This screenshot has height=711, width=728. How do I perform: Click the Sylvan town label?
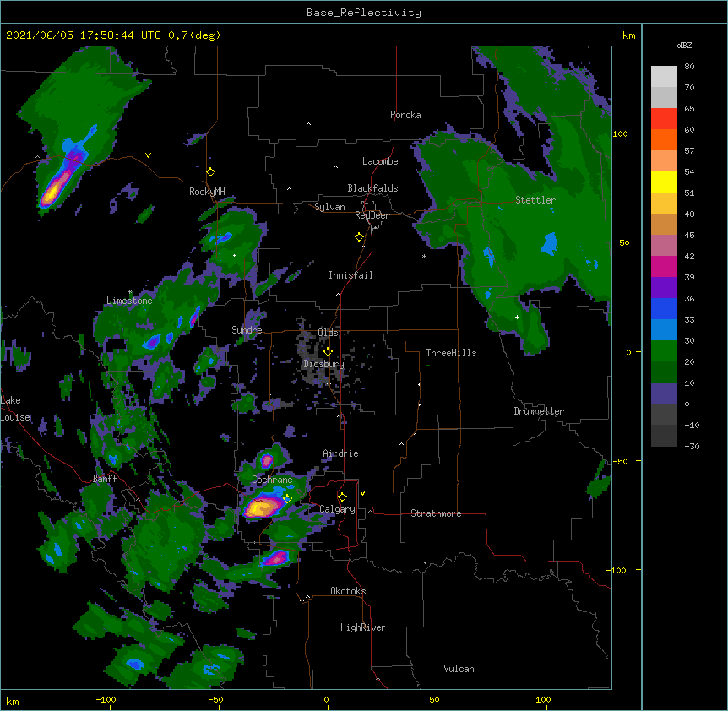click(329, 207)
